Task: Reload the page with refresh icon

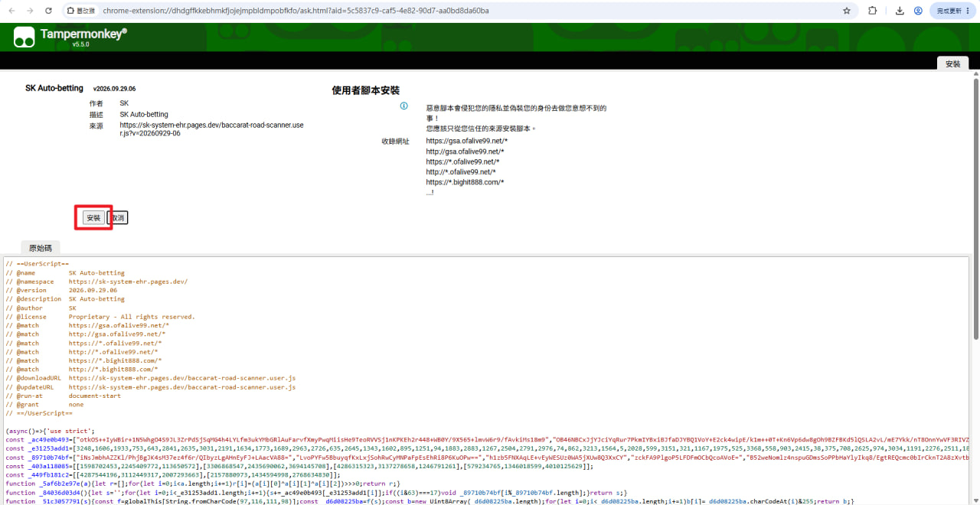Action: [x=48, y=11]
